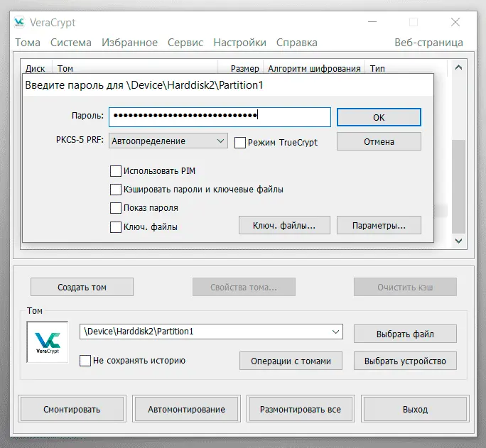Open the Избранное menu
Viewport: 486px width, 448px height.
[x=129, y=43]
